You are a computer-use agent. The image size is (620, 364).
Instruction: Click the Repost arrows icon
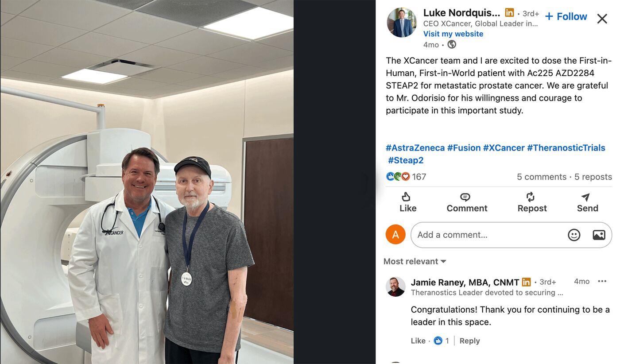tap(531, 197)
